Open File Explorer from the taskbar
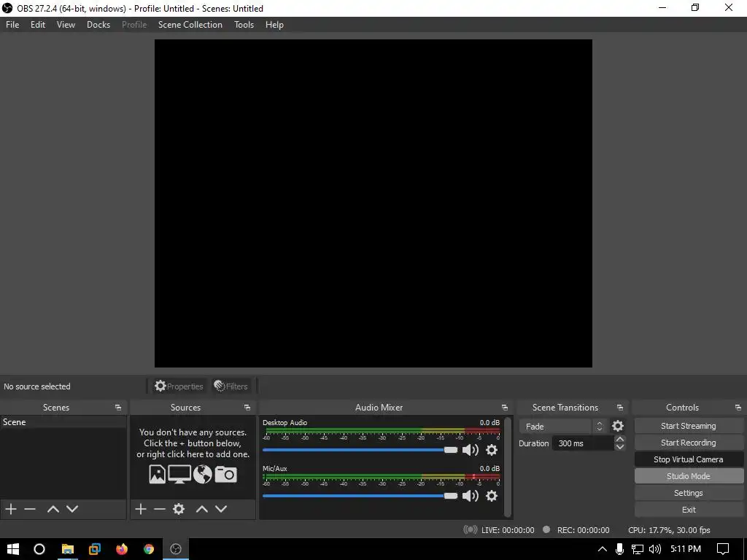The width and height of the screenshot is (747, 560). 68,549
